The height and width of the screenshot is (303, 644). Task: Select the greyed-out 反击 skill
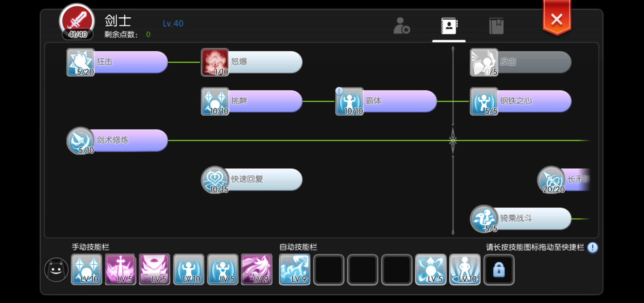click(x=521, y=62)
